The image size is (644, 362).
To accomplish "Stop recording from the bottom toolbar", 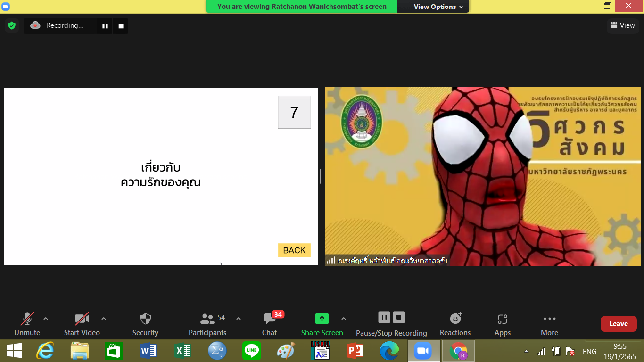I will [399, 317].
